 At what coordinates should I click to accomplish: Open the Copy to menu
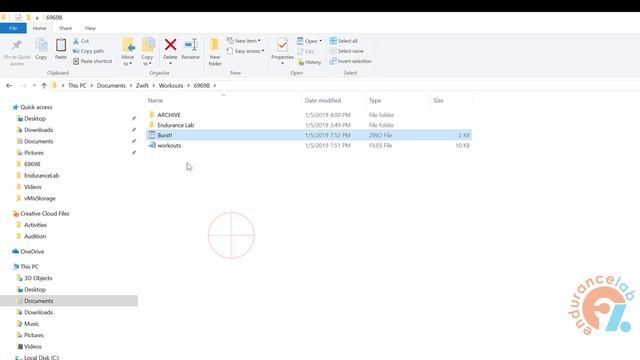click(x=147, y=52)
